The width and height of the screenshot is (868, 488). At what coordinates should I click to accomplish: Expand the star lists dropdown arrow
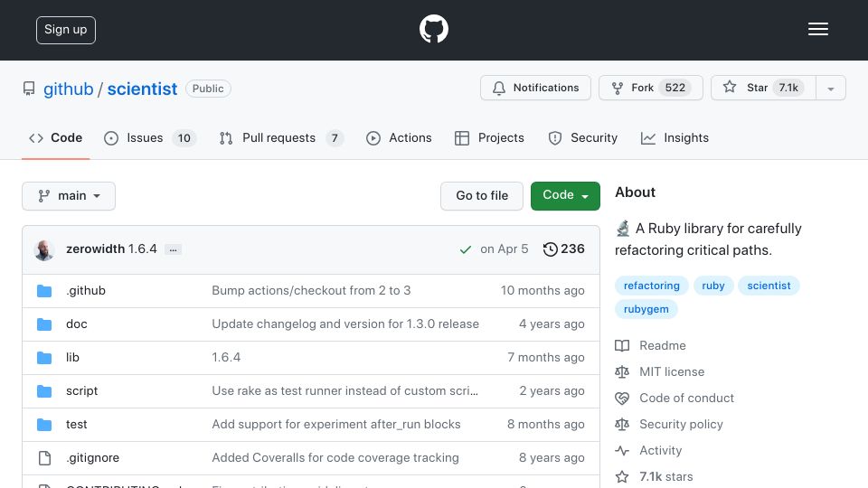830,89
